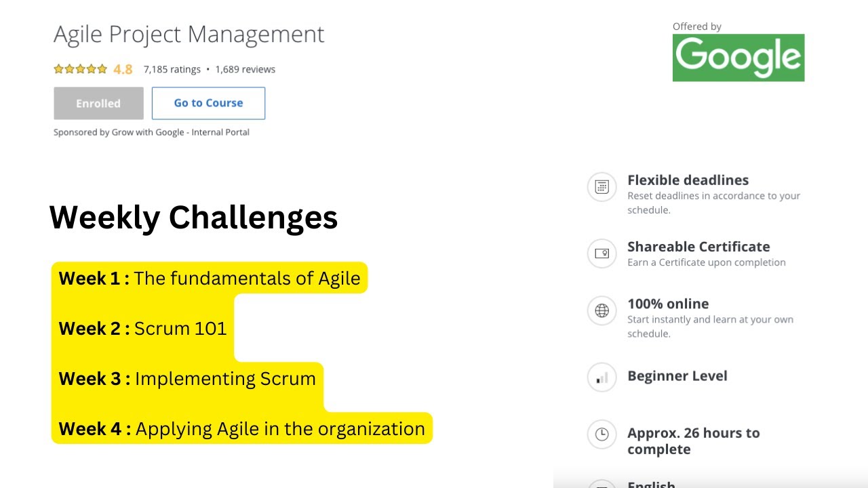Click the Beginner Level bar chart icon
Screen dimensions: 868x488
pyautogui.click(x=601, y=378)
